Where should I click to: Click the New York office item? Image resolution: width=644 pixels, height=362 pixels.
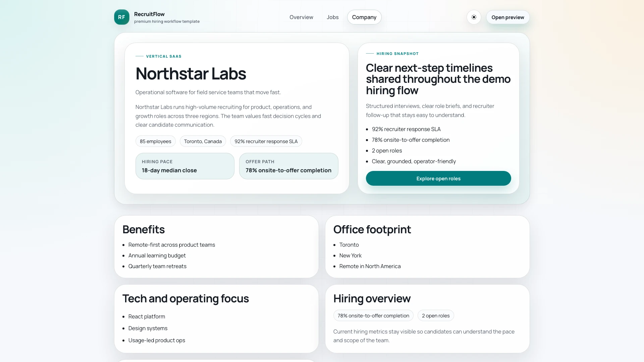click(x=350, y=255)
